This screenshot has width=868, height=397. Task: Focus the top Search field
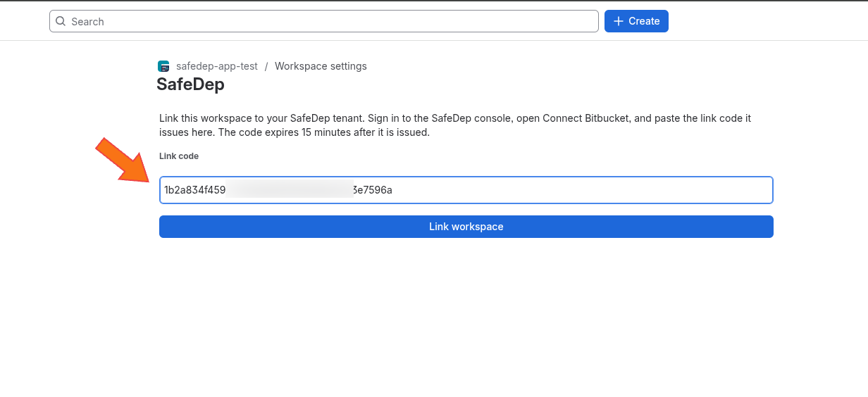click(x=324, y=21)
